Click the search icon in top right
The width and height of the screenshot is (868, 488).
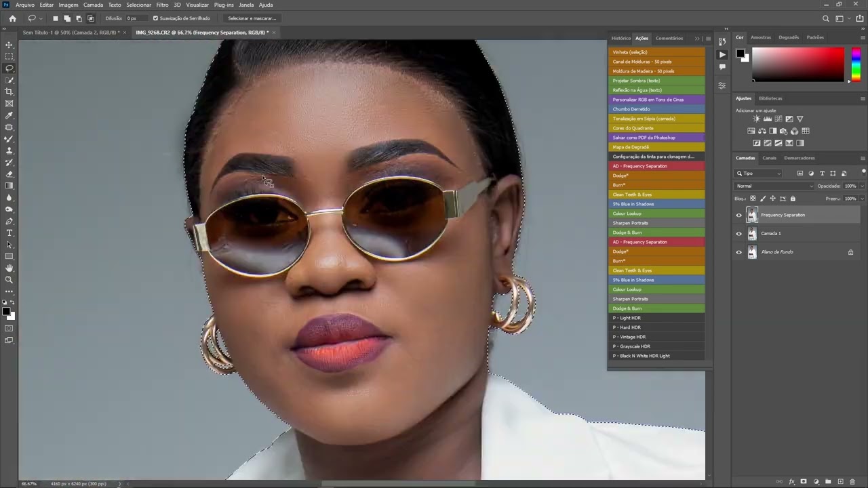(825, 18)
